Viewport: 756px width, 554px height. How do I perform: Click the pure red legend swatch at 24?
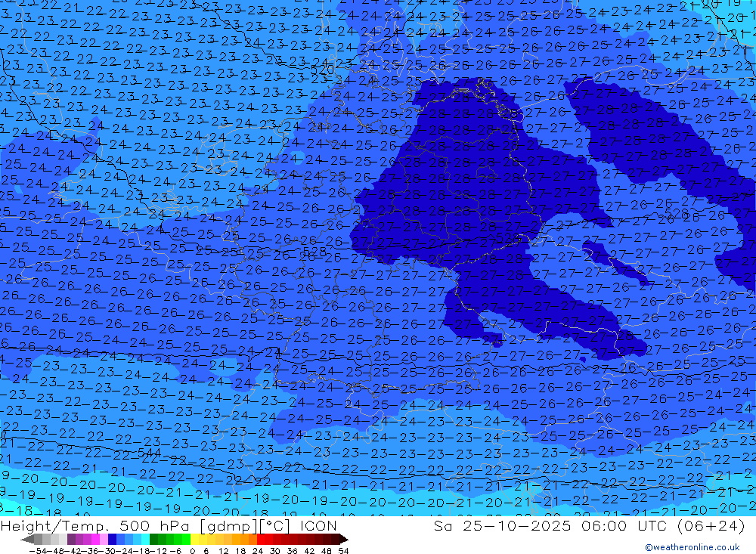(x=261, y=539)
